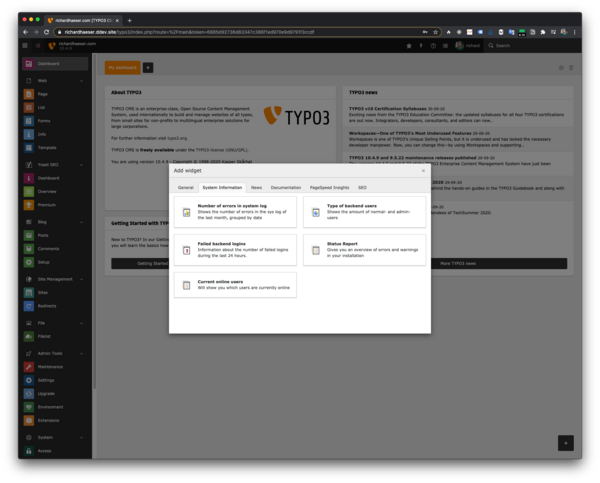Add Current online users widget
600x483 pixels.
coord(235,285)
